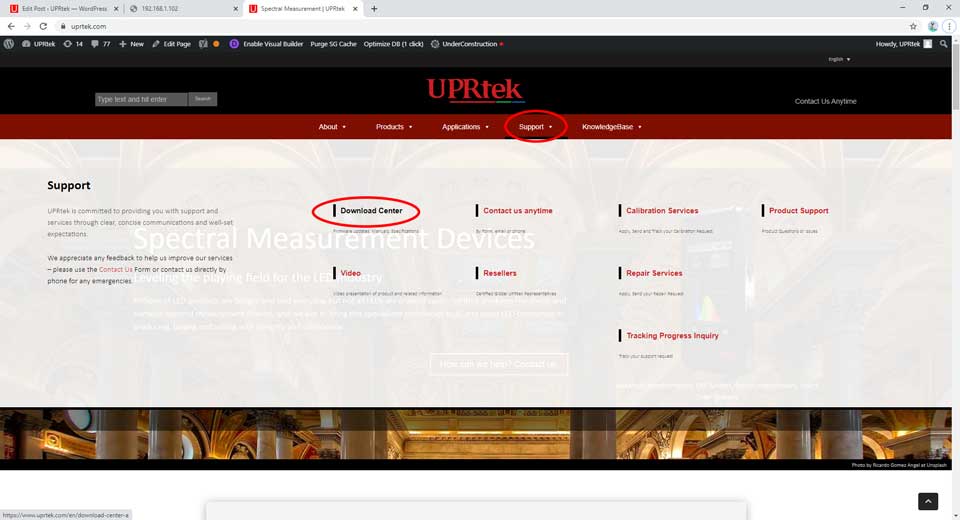Open the Chrome three-dot menu
The image size is (960, 520).
pyautogui.click(x=949, y=26)
